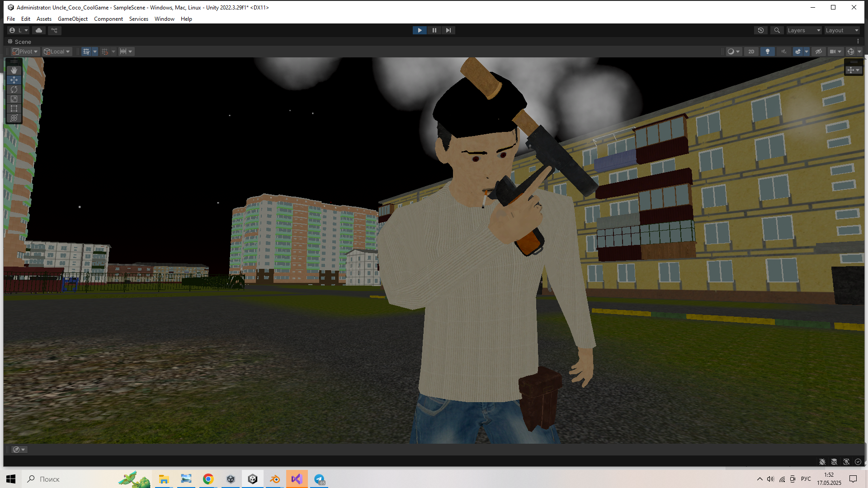Toggle 2D view mode
Image resolution: width=868 pixels, height=488 pixels.
751,52
